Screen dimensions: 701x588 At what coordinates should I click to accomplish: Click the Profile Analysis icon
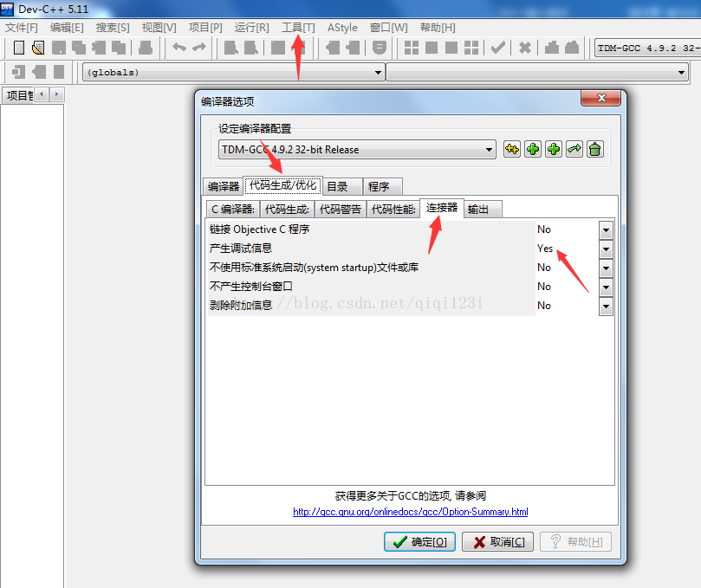552,48
